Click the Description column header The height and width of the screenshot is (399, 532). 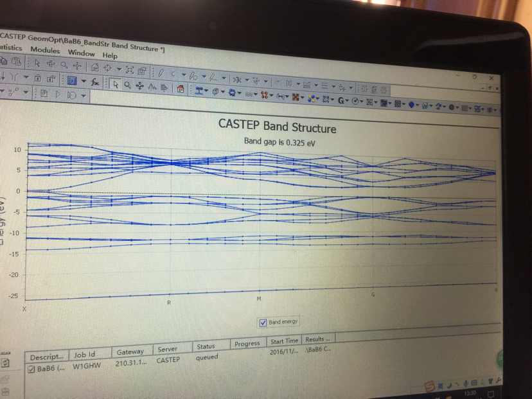tap(47, 357)
